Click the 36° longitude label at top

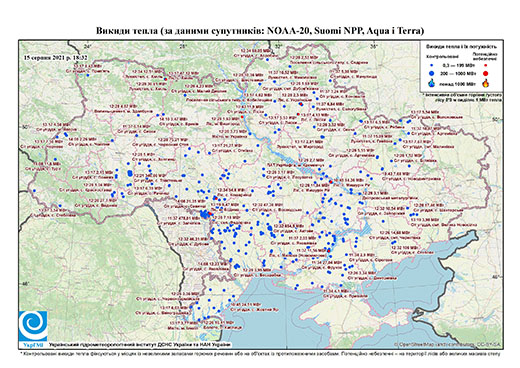click(374, 46)
